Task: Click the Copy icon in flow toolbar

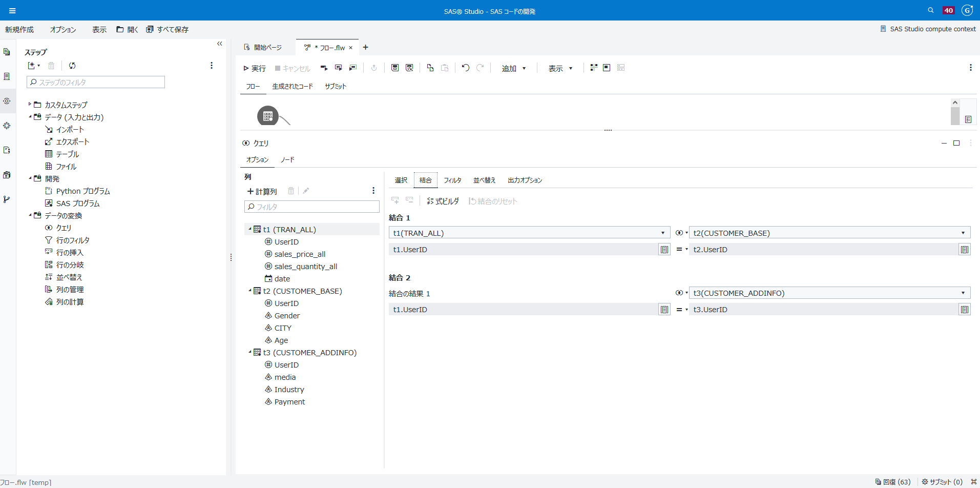Action: tap(430, 68)
